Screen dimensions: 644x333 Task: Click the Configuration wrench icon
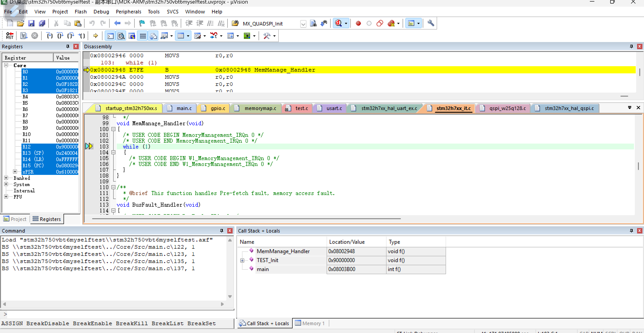pos(431,23)
